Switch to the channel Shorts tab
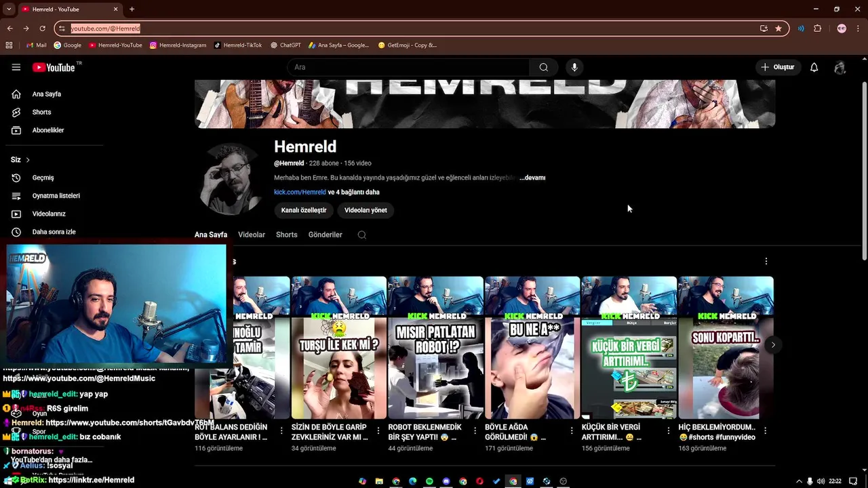The width and height of the screenshot is (868, 488). [x=286, y=235]
